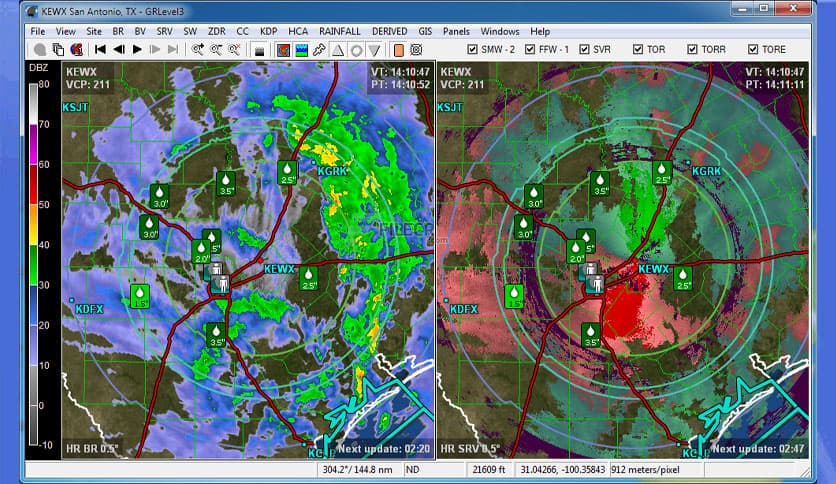Toggle the FFW - 1 checkbox
This screenshot has height=484, width=836.
click(x=531, y=49)
